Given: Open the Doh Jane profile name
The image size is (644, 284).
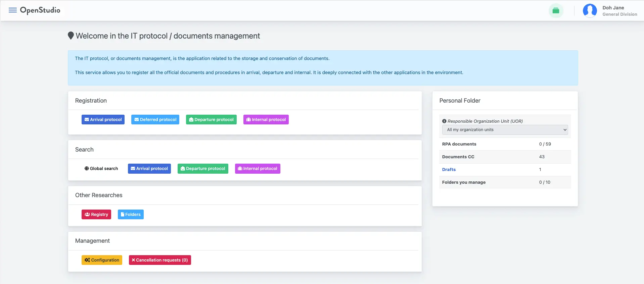Looking at the screenshot, I should point(613,8).
